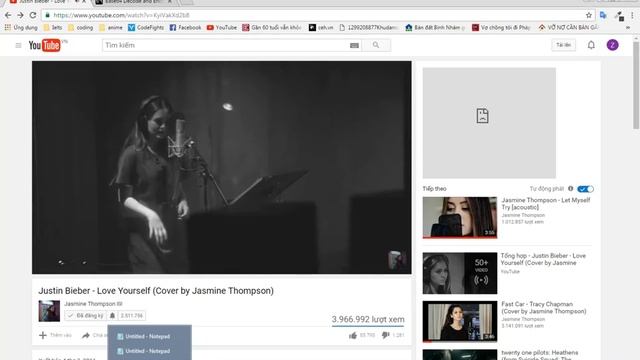This screenshot has height=360, width=640.
Task: Open the Fast Car cover thumbnail
Action: tap(460, 321)
